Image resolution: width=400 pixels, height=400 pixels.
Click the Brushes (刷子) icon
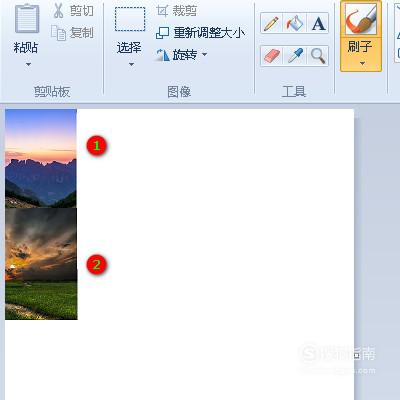(x=361, y=19)
